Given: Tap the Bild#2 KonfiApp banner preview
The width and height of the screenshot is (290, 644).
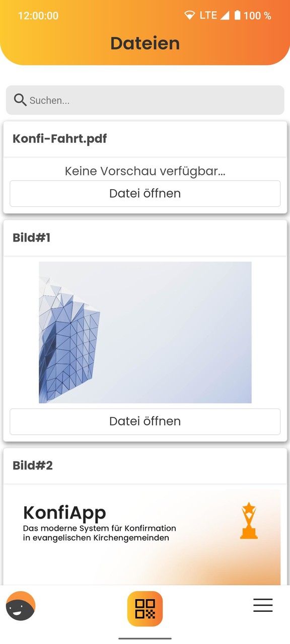Looking at the screenshot, I should click(145, 537).
